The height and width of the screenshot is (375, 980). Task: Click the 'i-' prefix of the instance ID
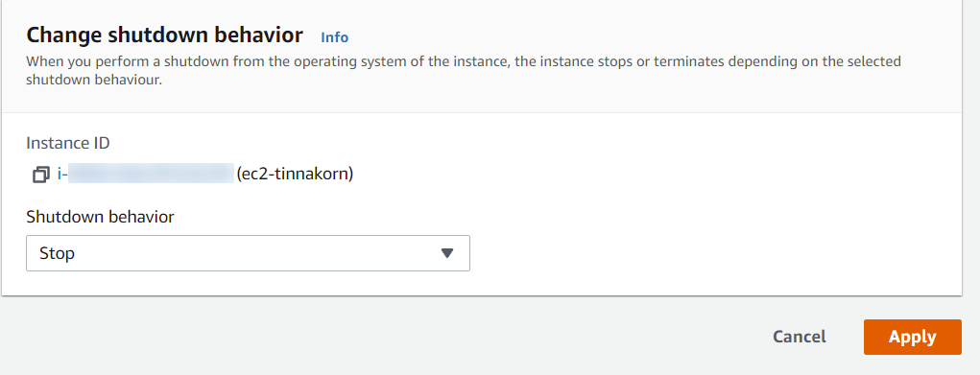[61, 175]
